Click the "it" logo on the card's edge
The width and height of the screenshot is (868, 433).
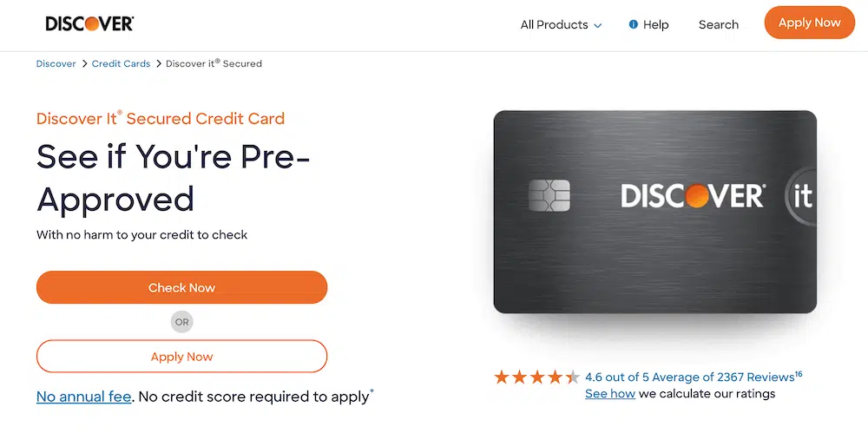(x=802, y=196)
